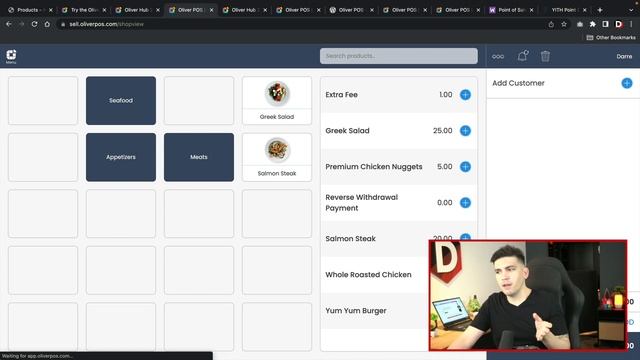This screenshot has width=640, height=360.
Task: Add Extra Fee using its plus icon
Action: (x=465, y=95)
